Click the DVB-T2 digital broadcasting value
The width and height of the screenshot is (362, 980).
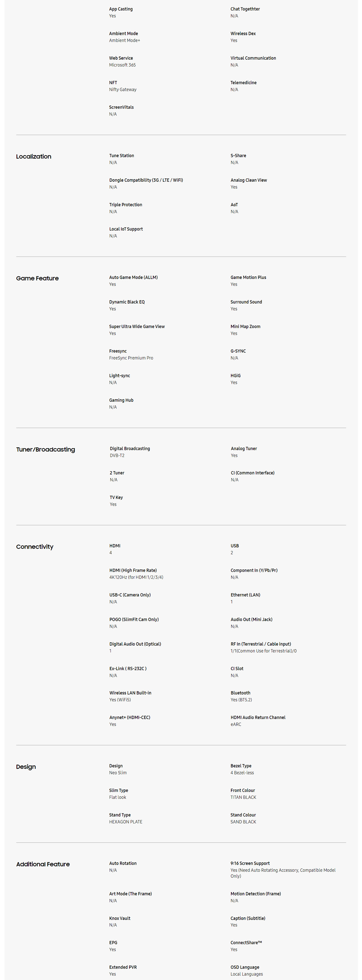pyautogui.click(x=117, y=455)
